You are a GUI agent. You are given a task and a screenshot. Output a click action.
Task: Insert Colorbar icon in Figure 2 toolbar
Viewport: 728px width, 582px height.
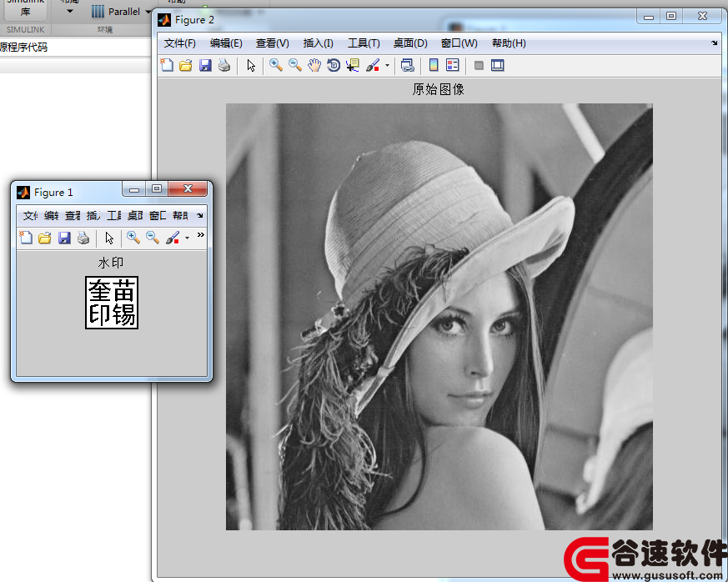click(x=433, y=65)
